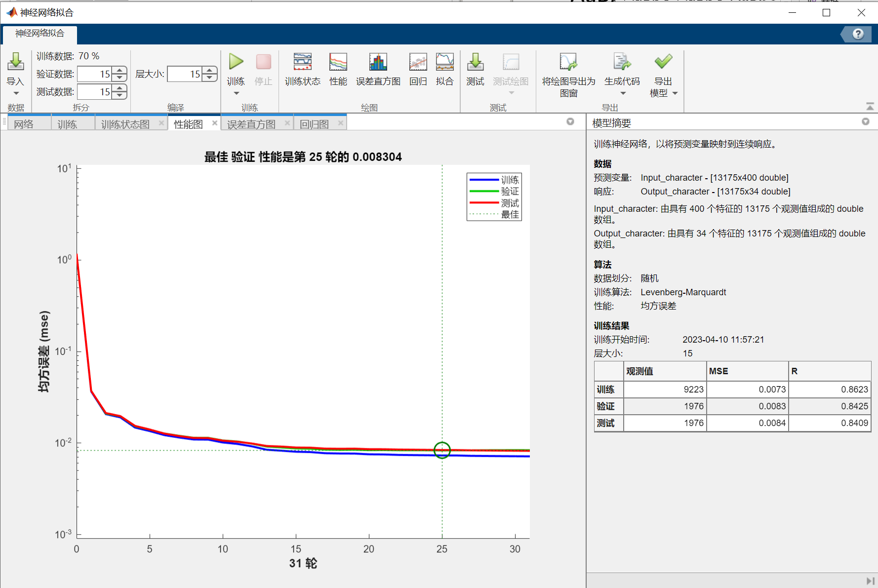Open the Fit (拟合) plot icon

tap(445, 62)
